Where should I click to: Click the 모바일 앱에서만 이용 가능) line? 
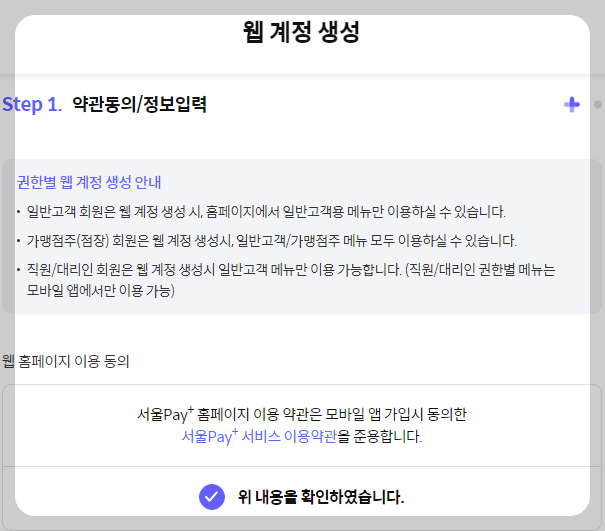pyautogui.click(x=100, y=290)
